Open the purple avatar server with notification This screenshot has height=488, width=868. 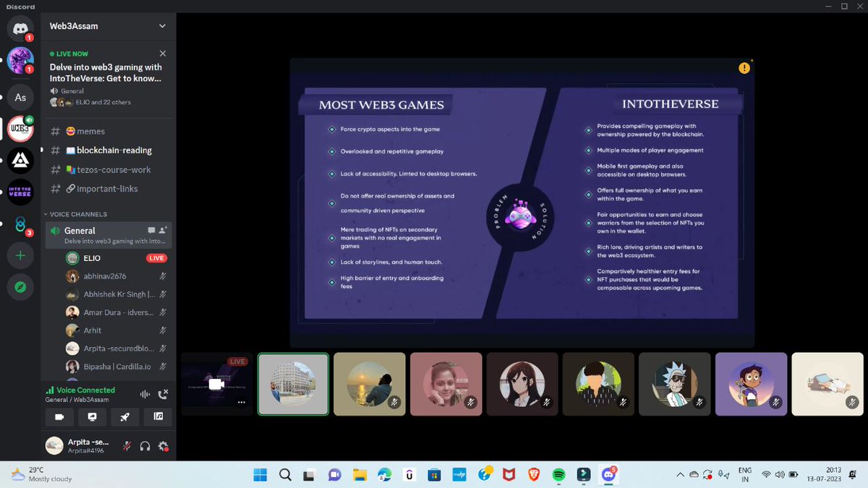click(20, 61)
